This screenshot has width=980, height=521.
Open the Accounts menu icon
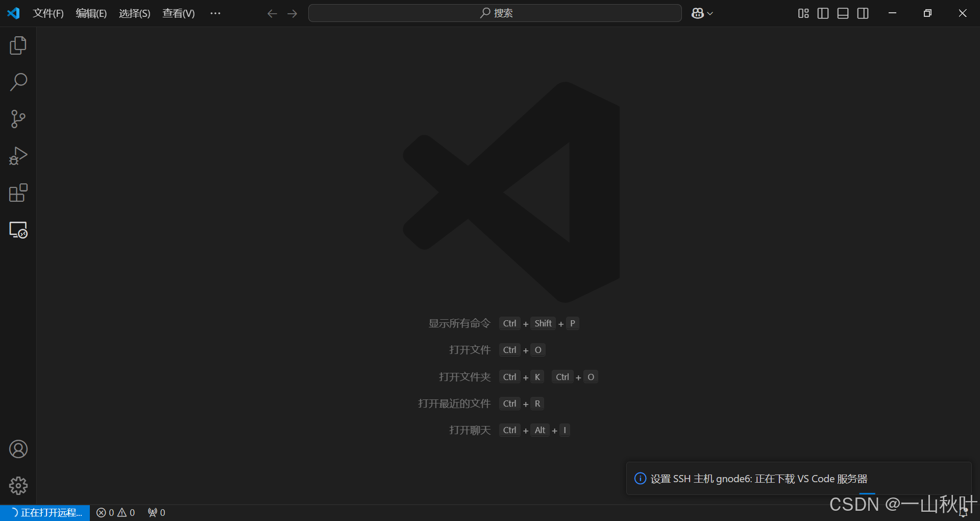(18, 449)
